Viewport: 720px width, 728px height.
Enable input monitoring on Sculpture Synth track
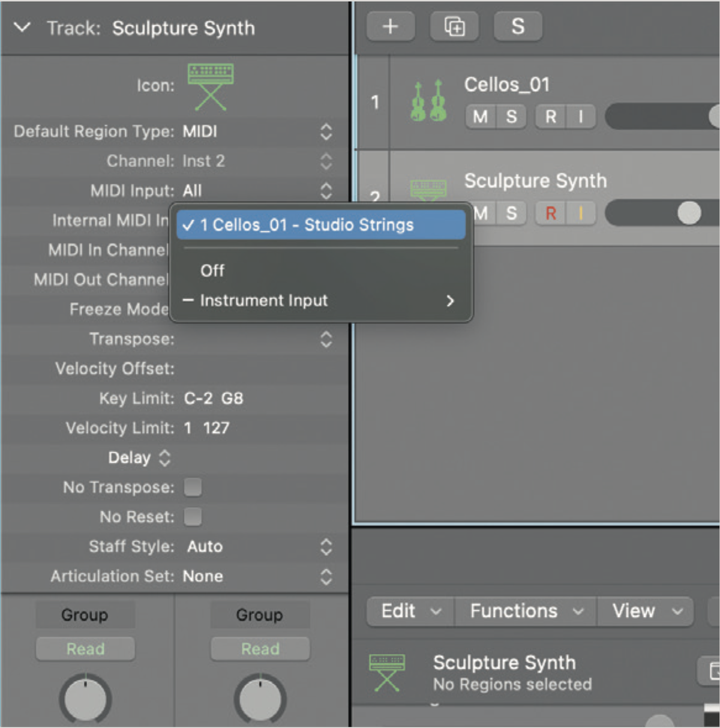580,213
